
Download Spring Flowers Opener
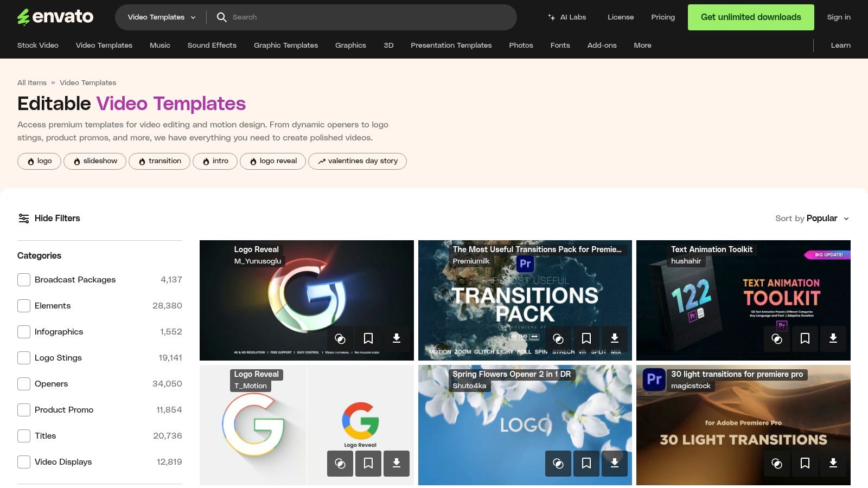615,464
